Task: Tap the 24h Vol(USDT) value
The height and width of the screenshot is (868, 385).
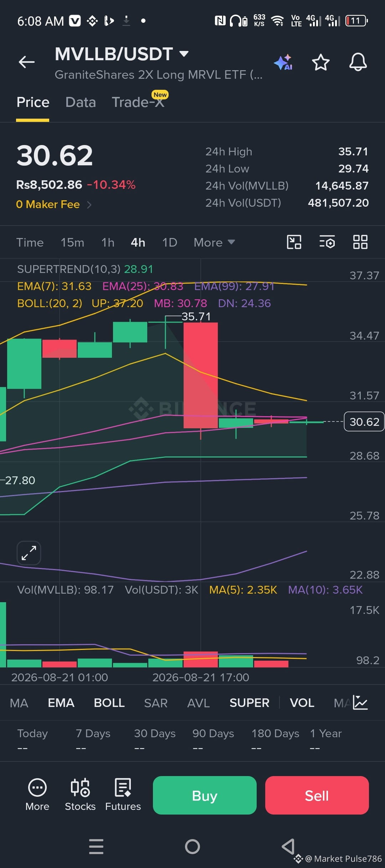Action: coord(338,203)
